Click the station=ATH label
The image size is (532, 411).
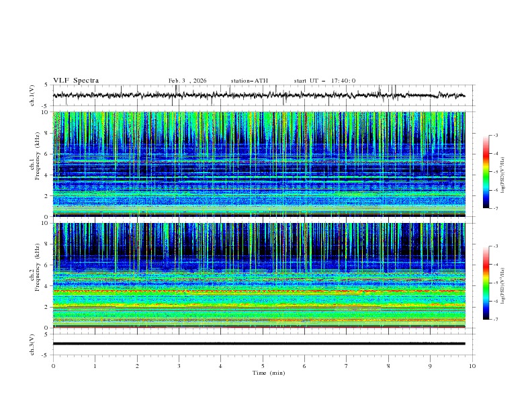click(x=249, y=81)
